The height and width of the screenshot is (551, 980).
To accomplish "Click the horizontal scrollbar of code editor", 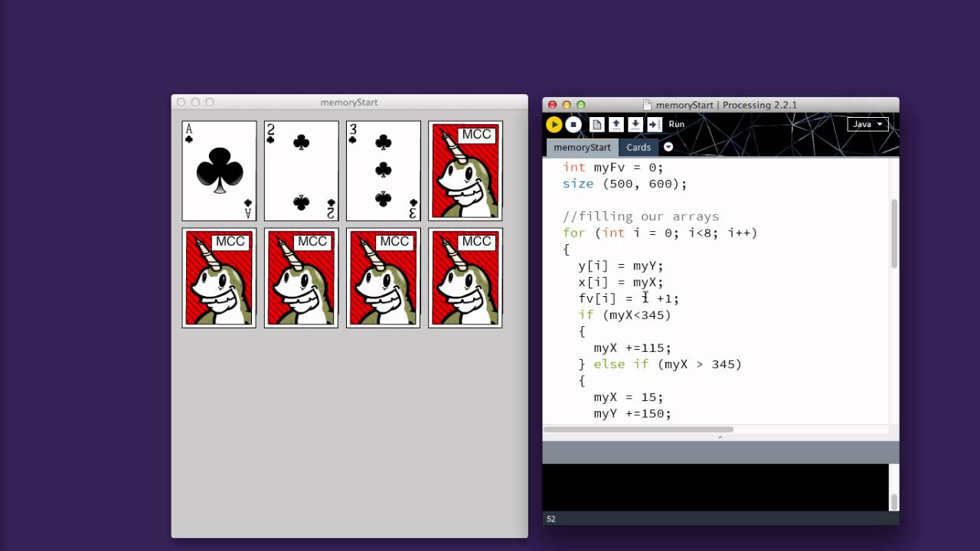I will (x=639, y=429).
